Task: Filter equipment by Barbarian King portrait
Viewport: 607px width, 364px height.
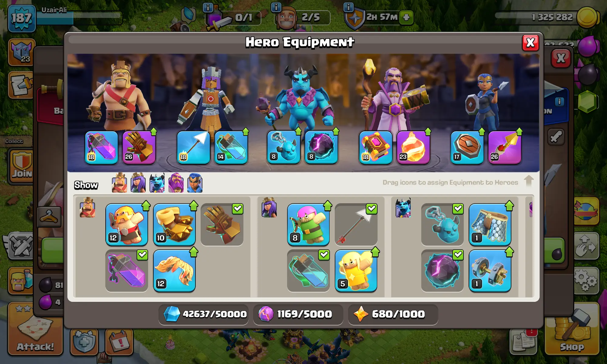Action: point(119,183)
